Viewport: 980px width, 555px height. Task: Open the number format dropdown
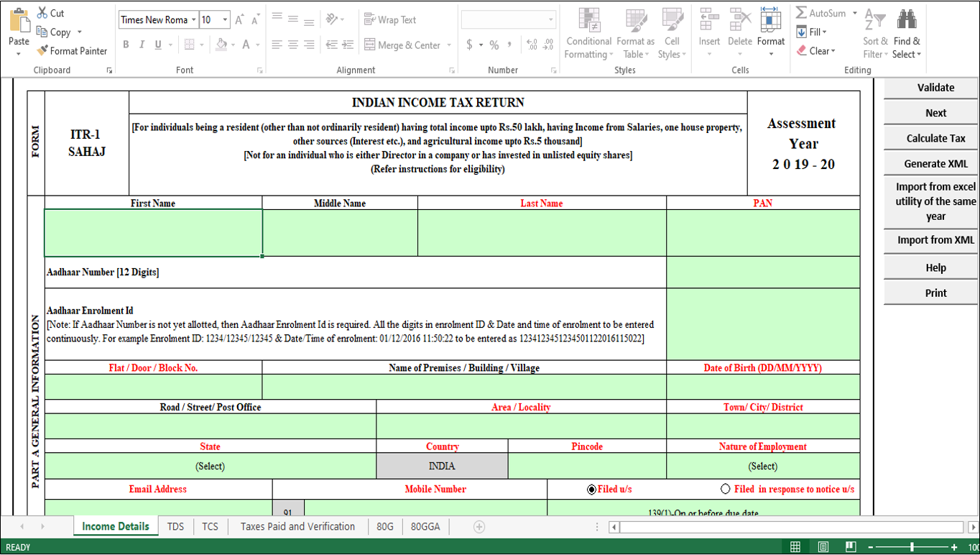click(x=551, y=20)
